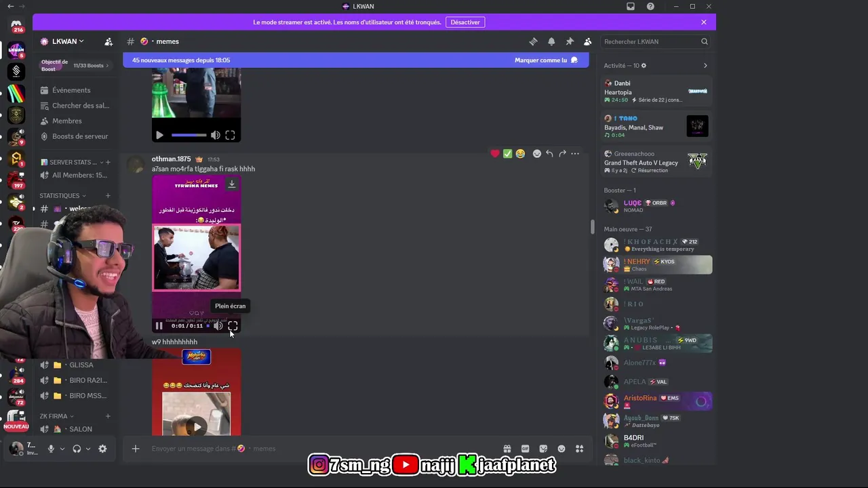This screenshot has height=488, width=868.
Task: Select member AristoRina in member list
Action: (x=656, y=401)
